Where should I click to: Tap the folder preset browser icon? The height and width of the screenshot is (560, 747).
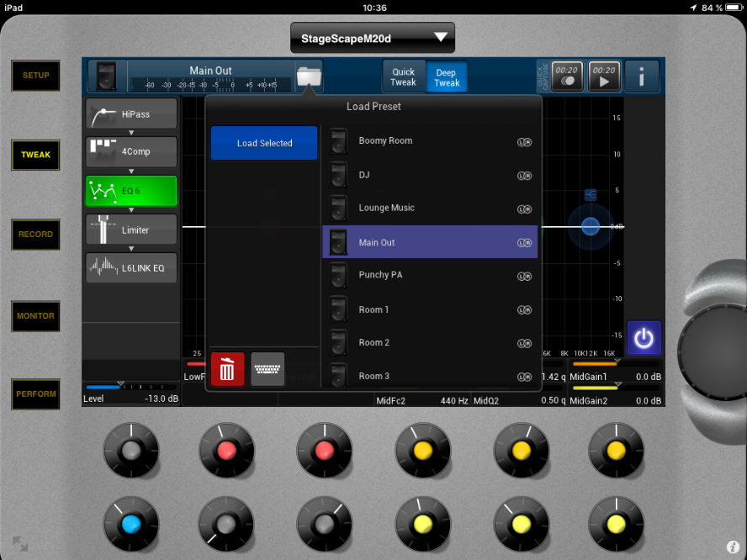pyautogui.click(x=309, y=77)
